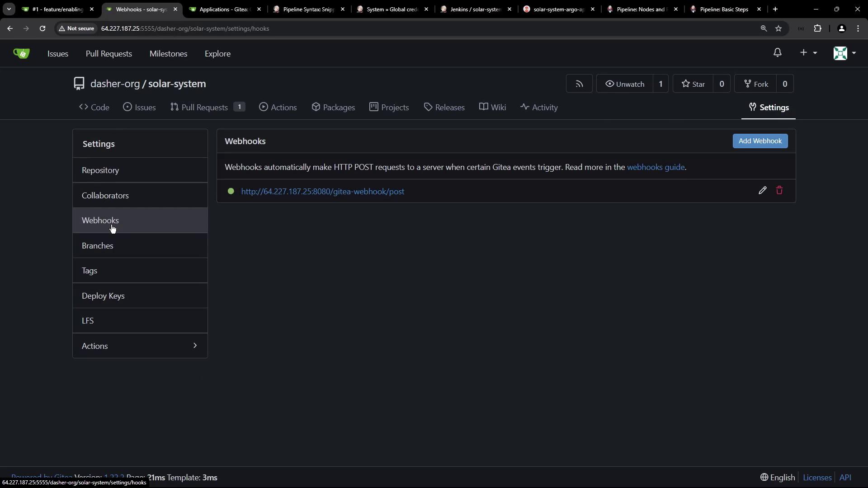Star the solar-system repository
The height and width of the screenshot is (488, 868).
coord(693,84)
